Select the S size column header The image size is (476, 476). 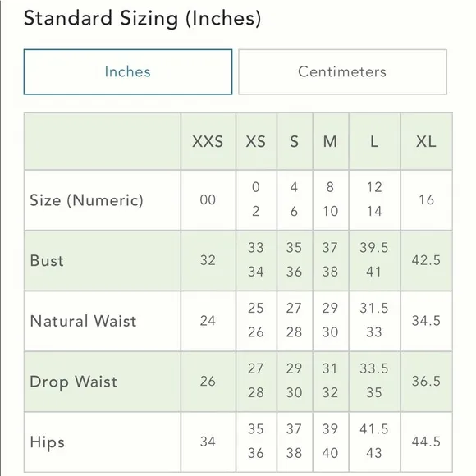pyautogui.click(x=294, y=141)
